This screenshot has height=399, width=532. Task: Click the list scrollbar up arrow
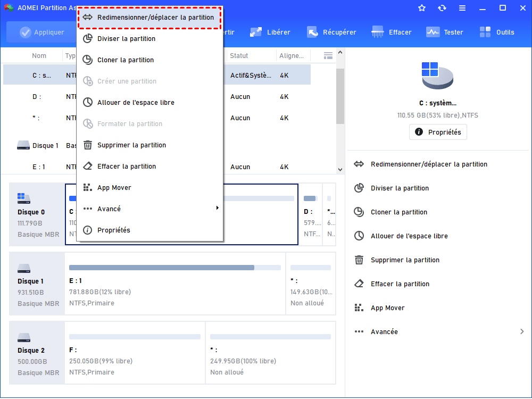click(x=340, y=53)
